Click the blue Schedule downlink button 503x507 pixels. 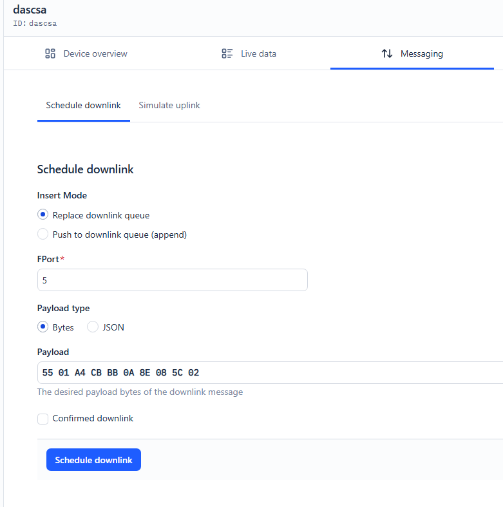[93, 460]
